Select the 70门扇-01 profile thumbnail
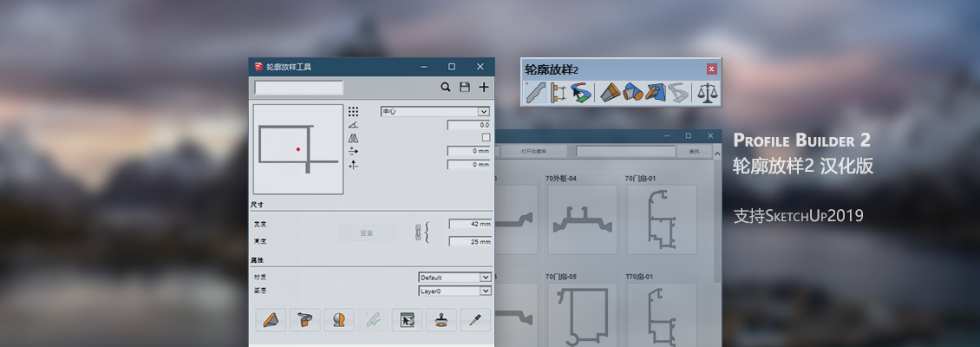 (x=662, y=219)
